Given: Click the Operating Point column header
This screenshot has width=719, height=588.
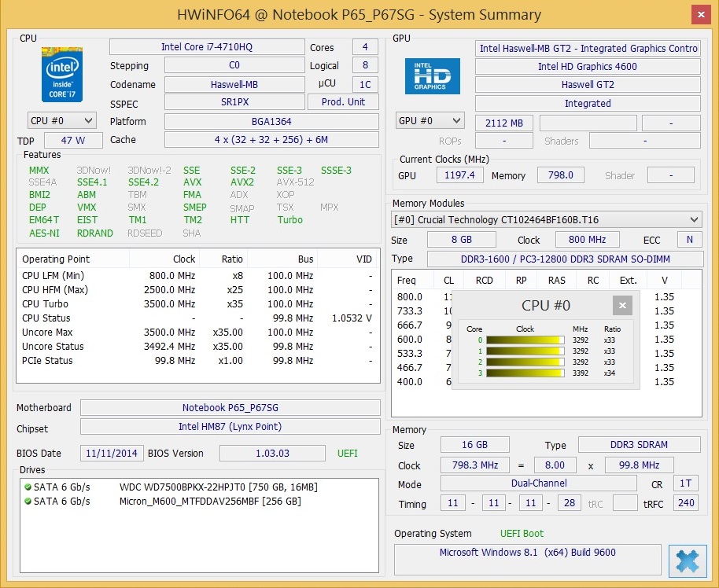Looking at the screenshot, I should point(73,259).
